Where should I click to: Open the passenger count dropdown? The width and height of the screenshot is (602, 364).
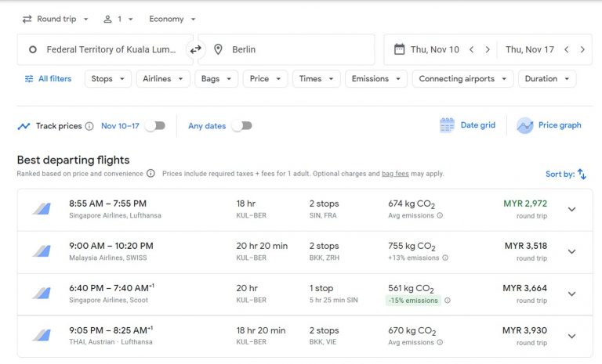(x=118, y=19)
